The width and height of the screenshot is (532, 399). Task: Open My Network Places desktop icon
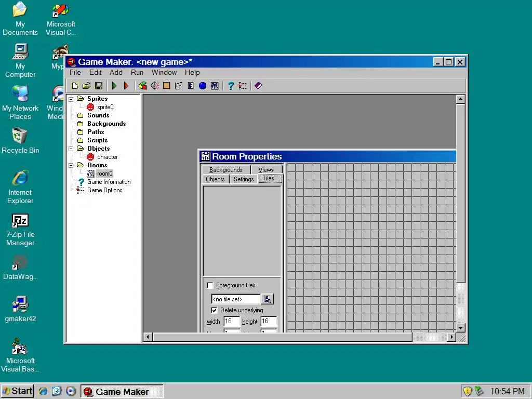tap(20, 103)
